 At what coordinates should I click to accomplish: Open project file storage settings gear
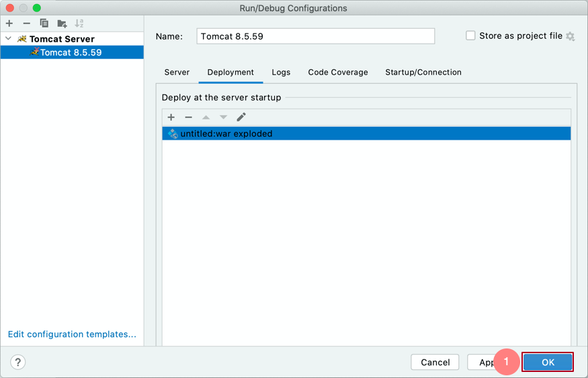(x=571, y=36)
